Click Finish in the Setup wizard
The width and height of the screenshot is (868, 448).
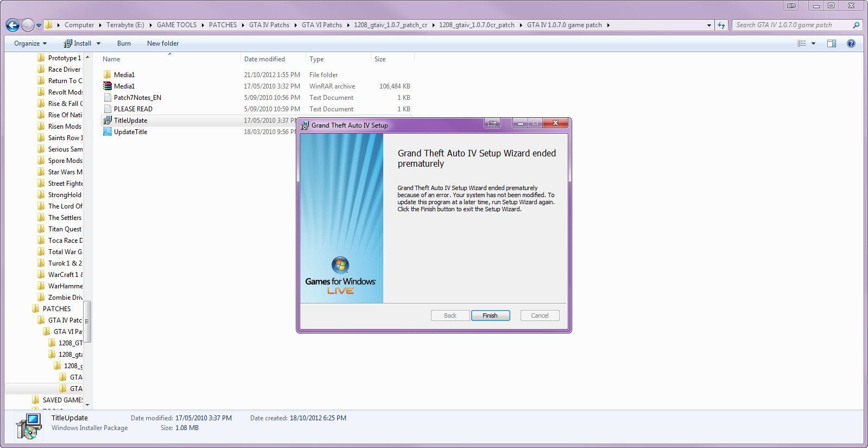click(490, 316)
